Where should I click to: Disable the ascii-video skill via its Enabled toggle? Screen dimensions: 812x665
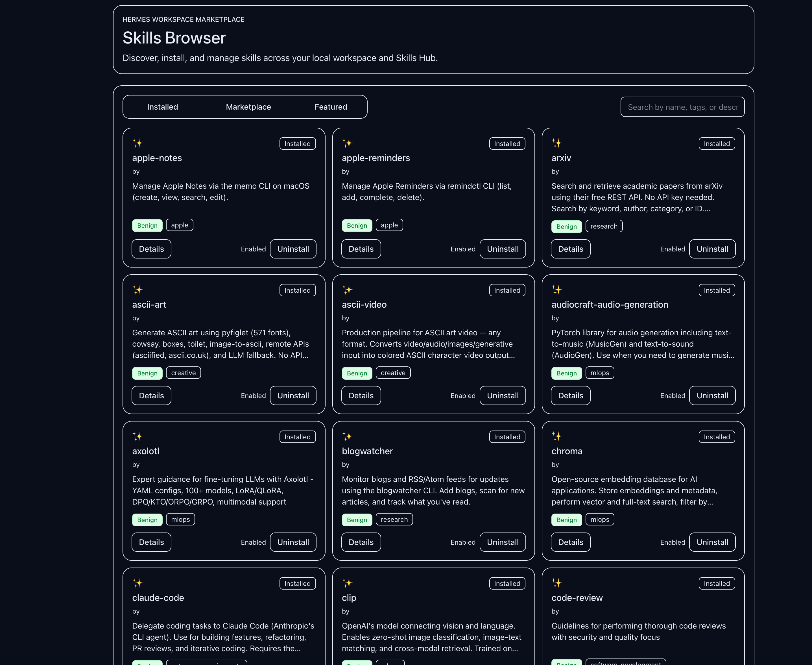(463, 395)
